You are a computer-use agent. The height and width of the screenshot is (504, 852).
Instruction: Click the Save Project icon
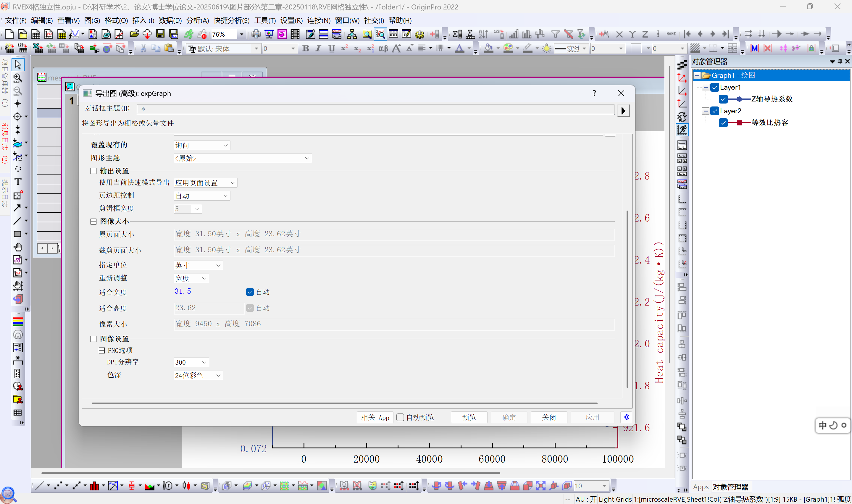click(160, 34)
